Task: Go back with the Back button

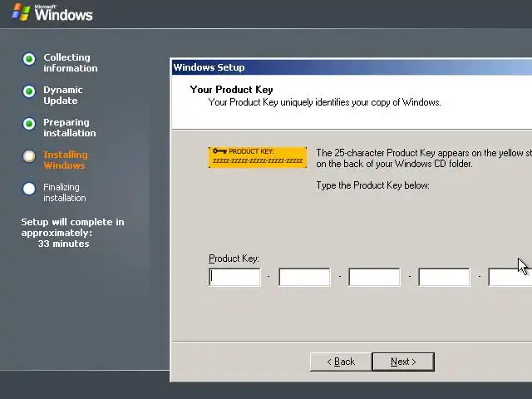Action: (x=341, y=362)
